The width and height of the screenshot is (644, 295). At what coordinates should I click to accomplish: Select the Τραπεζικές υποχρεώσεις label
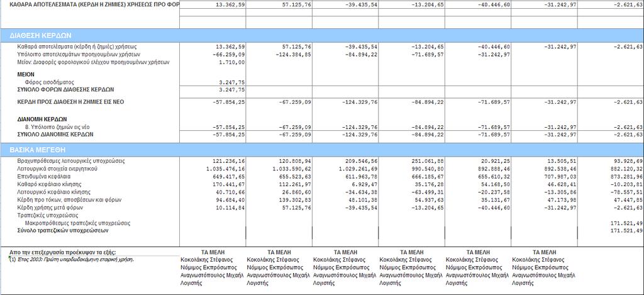point(48,215)
